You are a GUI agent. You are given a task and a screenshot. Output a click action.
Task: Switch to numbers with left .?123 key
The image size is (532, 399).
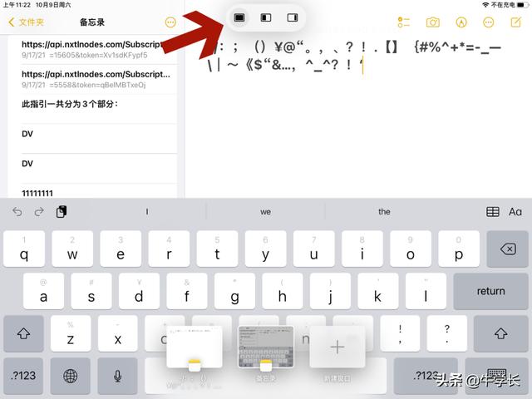23,376
